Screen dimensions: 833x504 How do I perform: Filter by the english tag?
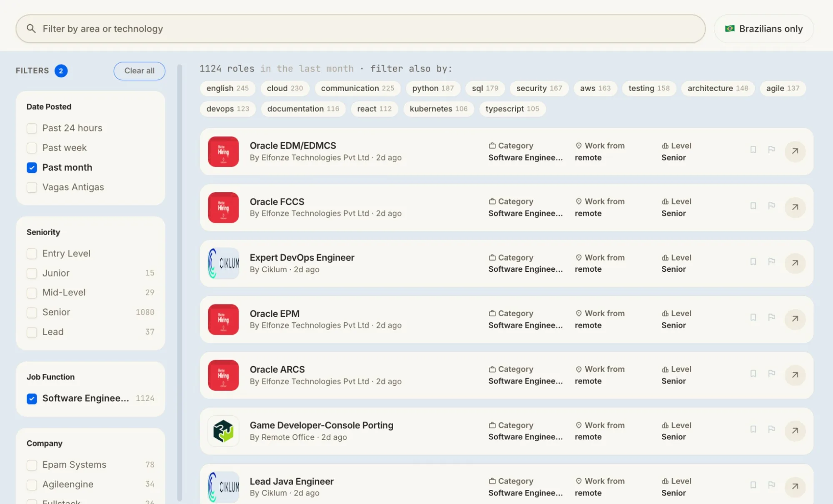coord(227,88)
